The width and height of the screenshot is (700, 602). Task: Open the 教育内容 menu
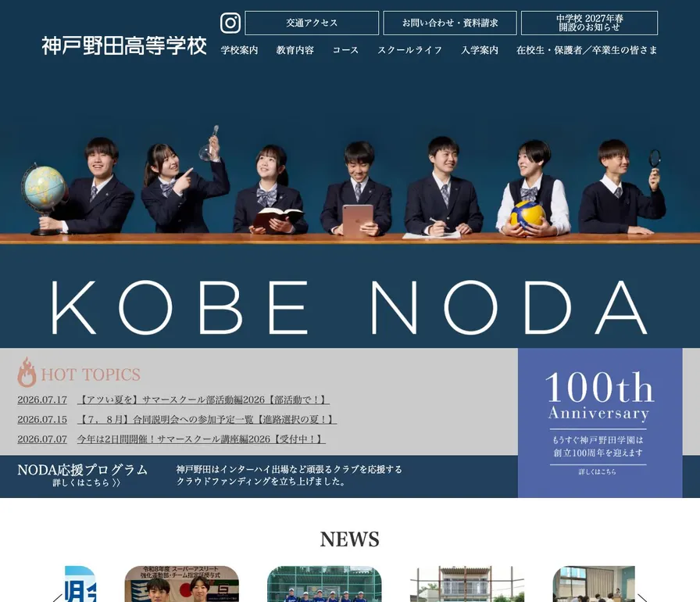(x=295, y=50)
